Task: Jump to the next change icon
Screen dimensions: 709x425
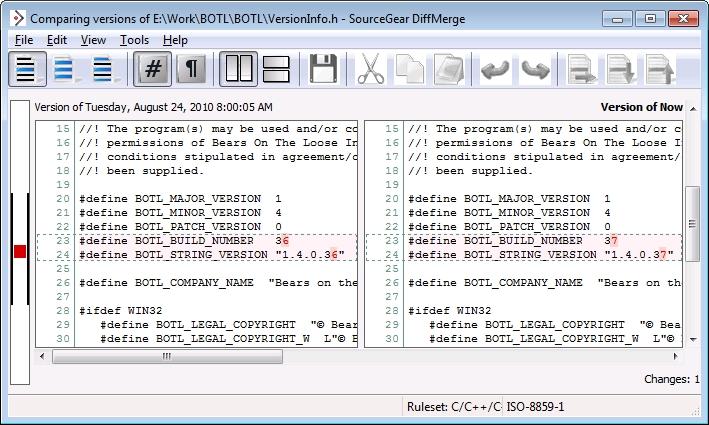Action: pos(620,69)
